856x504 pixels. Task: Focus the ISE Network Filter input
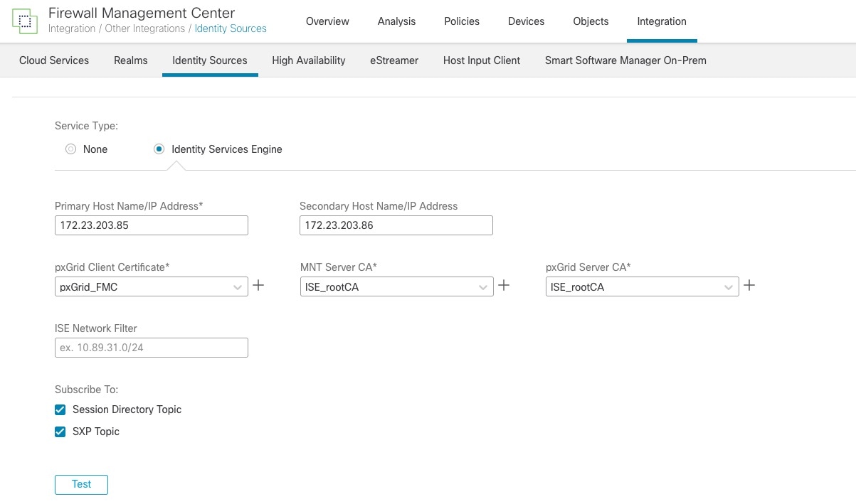click(151, 348)
